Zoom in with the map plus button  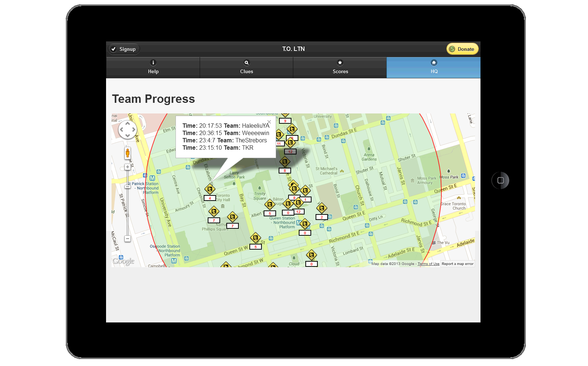coord(128,167)
